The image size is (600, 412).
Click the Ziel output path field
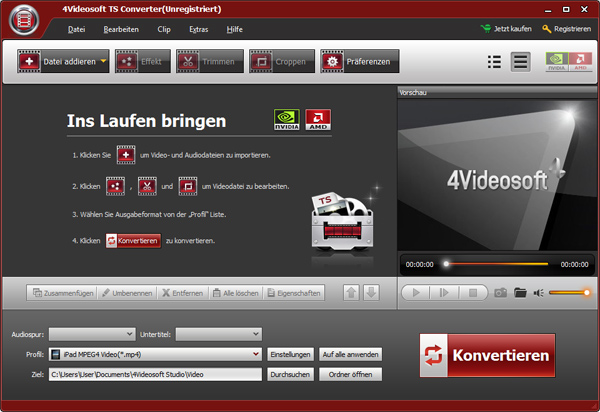tap(155, 374)
